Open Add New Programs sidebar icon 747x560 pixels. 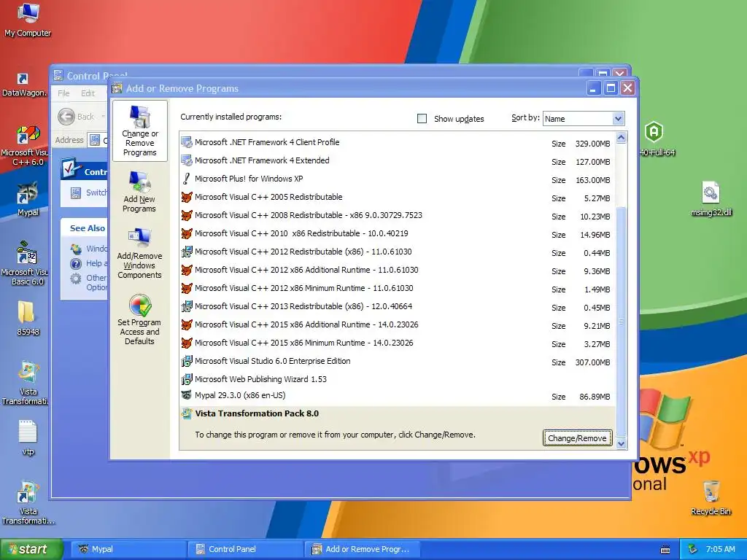tap(139, 192)
